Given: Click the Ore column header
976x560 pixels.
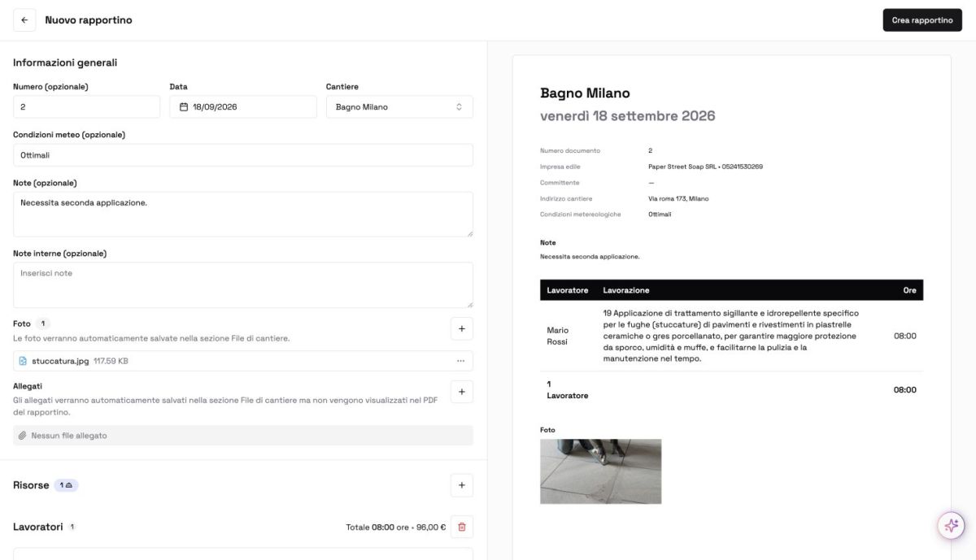Looking at the screenshot, I should pos(909,290).
